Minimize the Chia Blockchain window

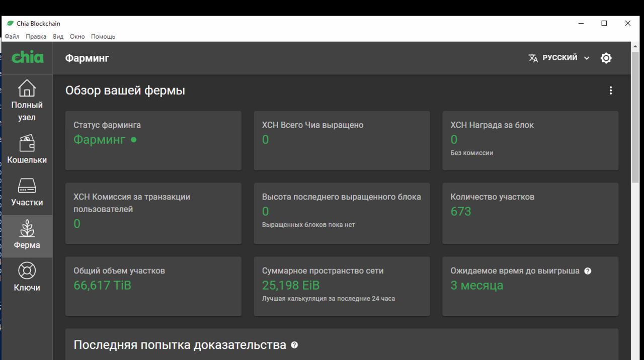[581, 23]
